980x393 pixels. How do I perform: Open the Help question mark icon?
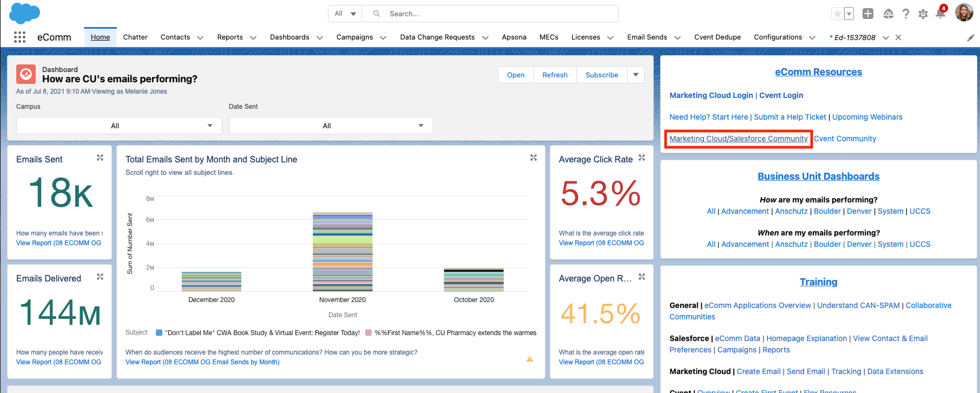pos(906,14)
